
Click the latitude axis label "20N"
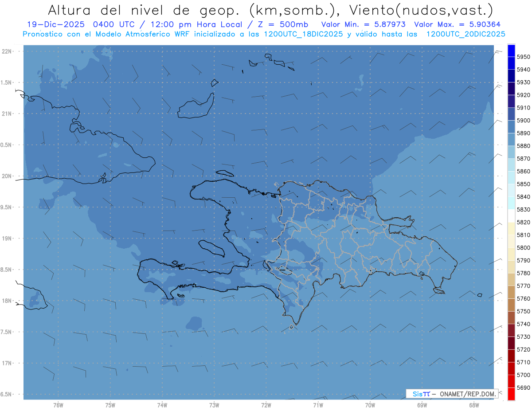point(7,176)
